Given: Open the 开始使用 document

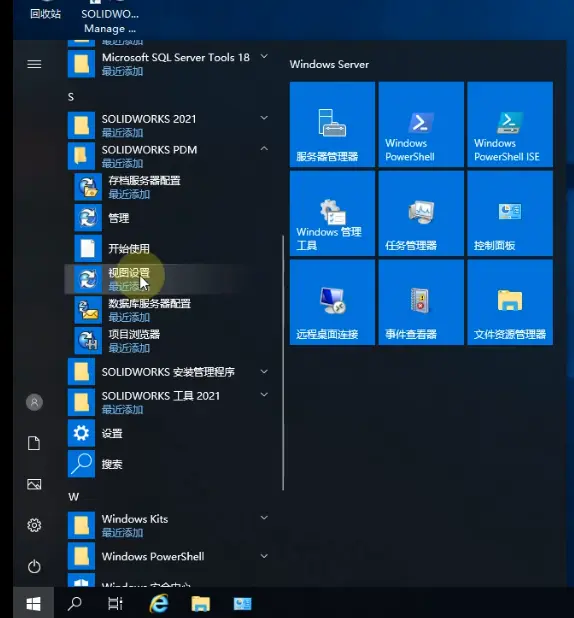Looking at the screenshot, I should [168, 248].
